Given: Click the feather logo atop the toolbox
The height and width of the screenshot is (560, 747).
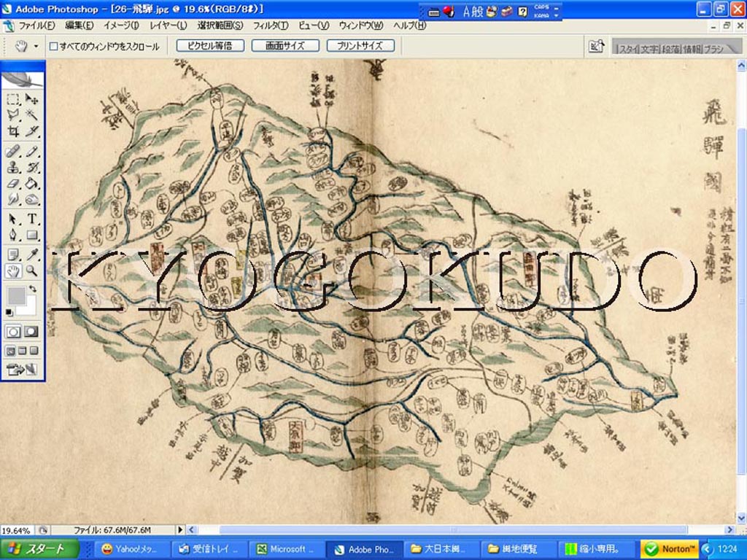Looking at the screenshot, I should (x=23, y=79).
